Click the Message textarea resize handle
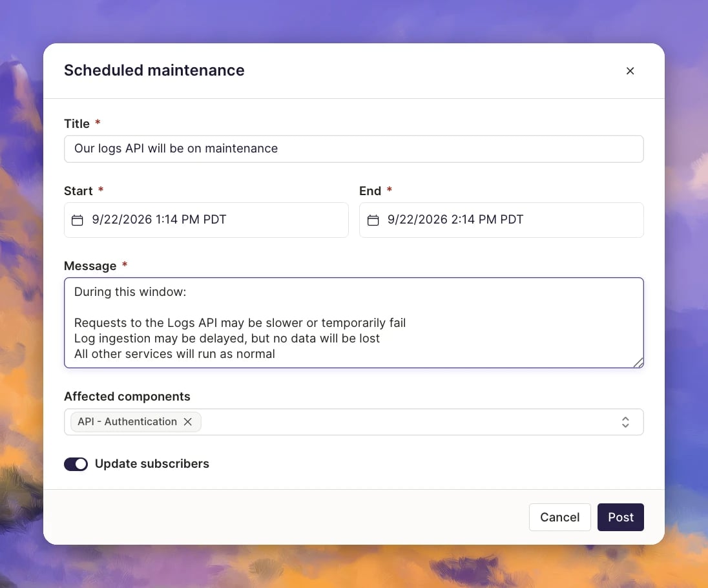 pos(638,362)
